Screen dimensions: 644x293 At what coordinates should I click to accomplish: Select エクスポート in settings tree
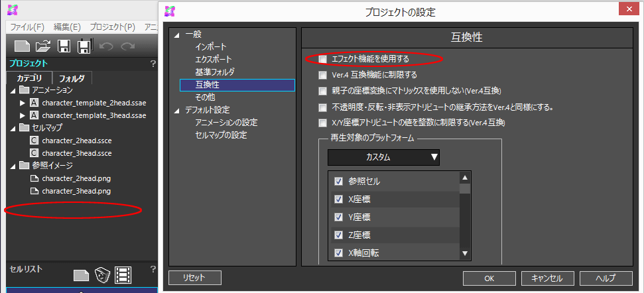(x=213, y=60)
